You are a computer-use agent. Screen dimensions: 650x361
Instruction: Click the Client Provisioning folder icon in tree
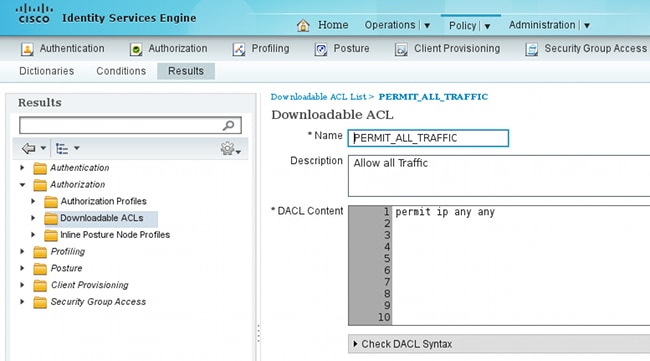coord(40,286)
